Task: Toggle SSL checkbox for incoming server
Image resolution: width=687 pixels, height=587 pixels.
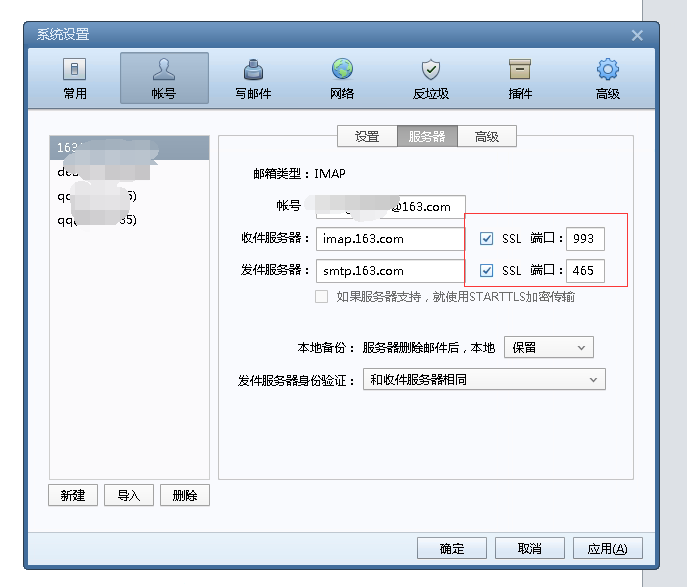Action: 487,239
